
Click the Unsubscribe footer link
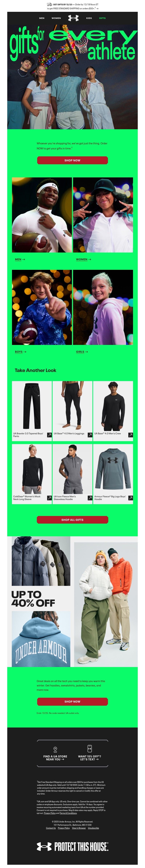point(94,828)
